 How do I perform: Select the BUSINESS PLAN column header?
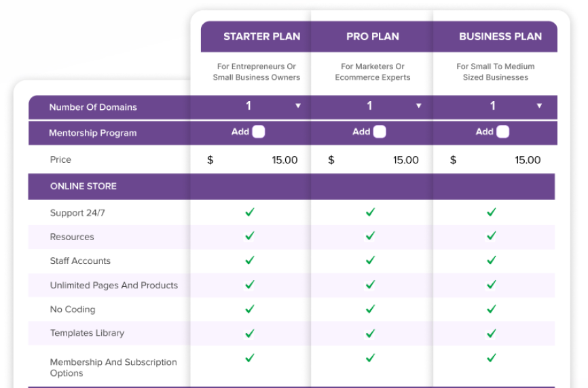coord(500,37)
